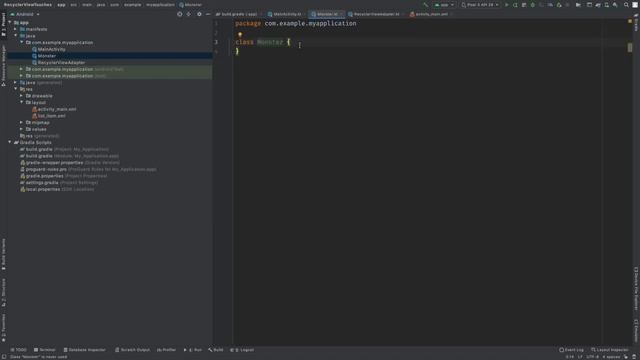640x360 pixels.
Task: Open the Run tool window
Action: click(x=193, y=350)
